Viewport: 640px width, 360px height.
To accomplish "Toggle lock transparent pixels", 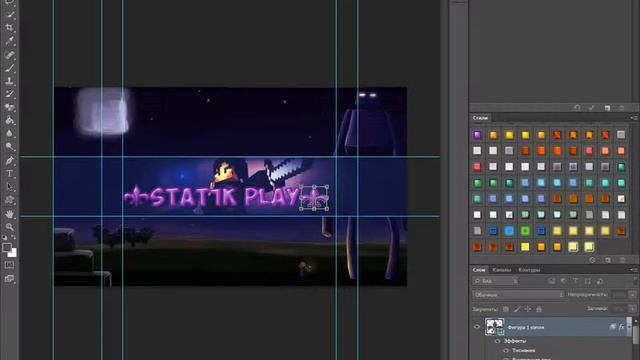I will tap(506, 309).
